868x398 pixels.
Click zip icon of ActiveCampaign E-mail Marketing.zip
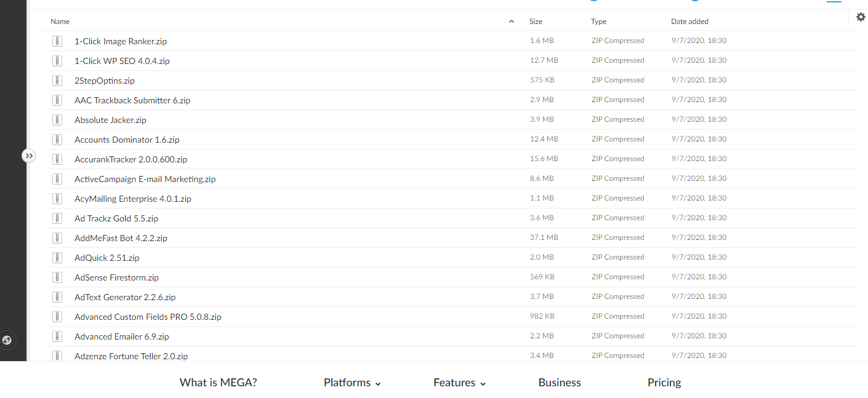coord(57,179)
